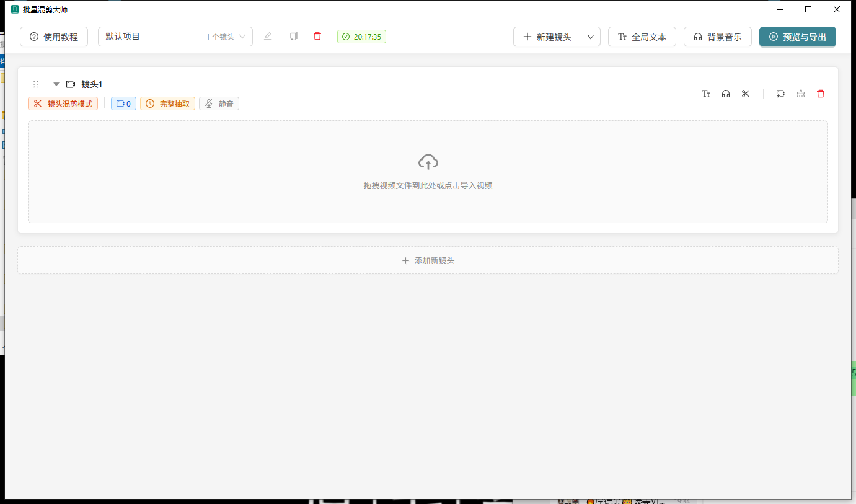Click the cloud upload icon in drop area
The height and width of the screenshot is (504, 856).
428,162
